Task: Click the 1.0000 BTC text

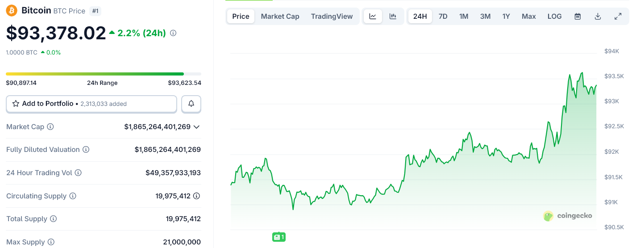Action: pos(22,52)
